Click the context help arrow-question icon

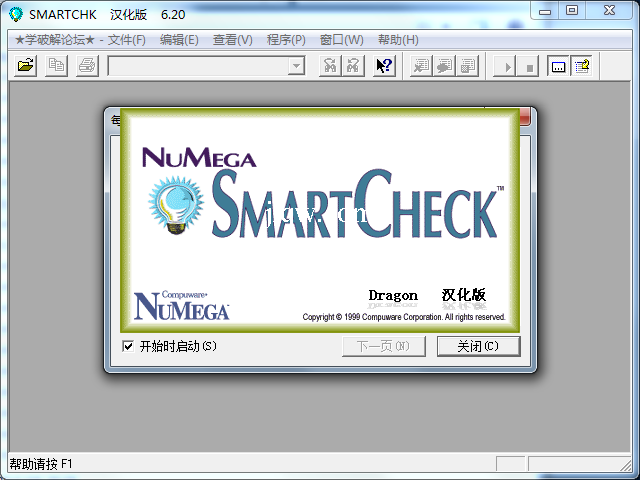[x=384, y=66]
